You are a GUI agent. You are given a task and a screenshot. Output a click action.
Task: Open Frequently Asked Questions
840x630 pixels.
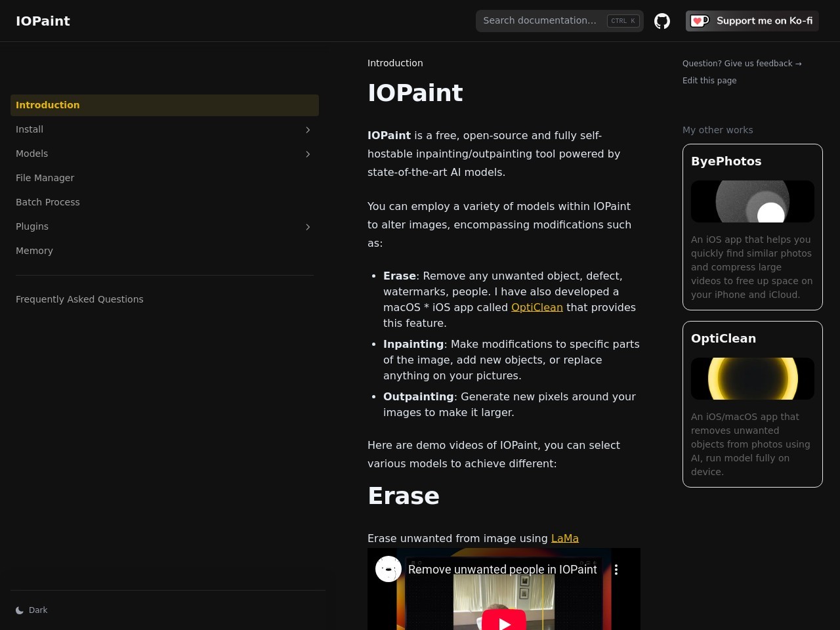click(x=79, y=299)
